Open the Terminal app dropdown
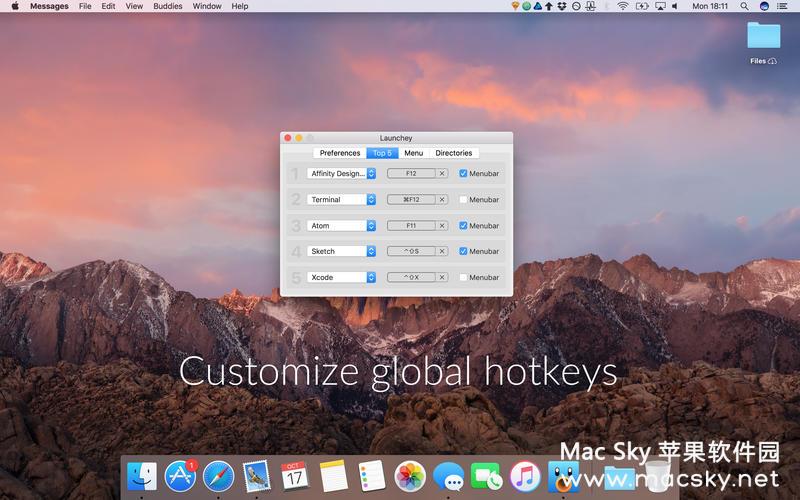The height and width of the screenshot is (500, 800). (x=341, y=199)
